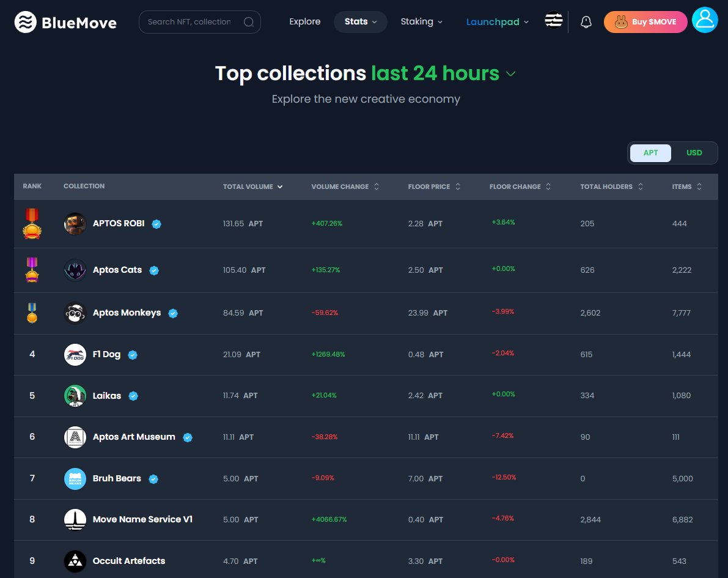
Task: Click the +4066.67% volume change value
Action: [329, 519]
